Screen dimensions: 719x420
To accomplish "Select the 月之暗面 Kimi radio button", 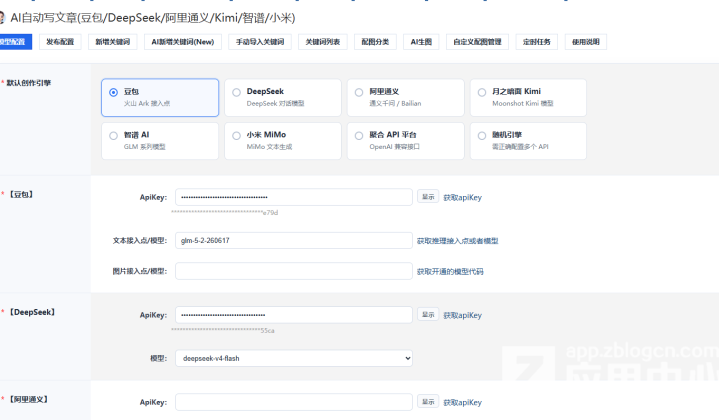I will [x=482, y=92].
